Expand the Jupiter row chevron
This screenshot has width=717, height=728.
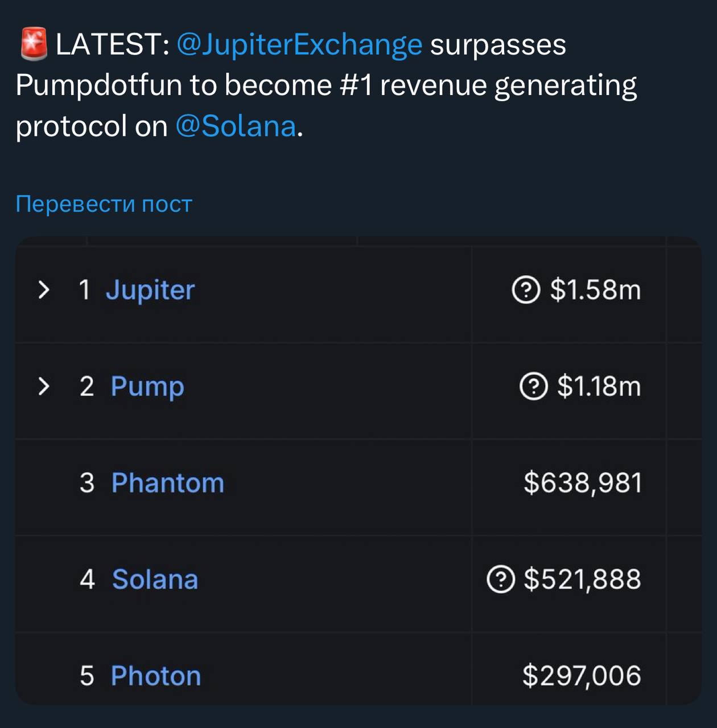point(43,289)
